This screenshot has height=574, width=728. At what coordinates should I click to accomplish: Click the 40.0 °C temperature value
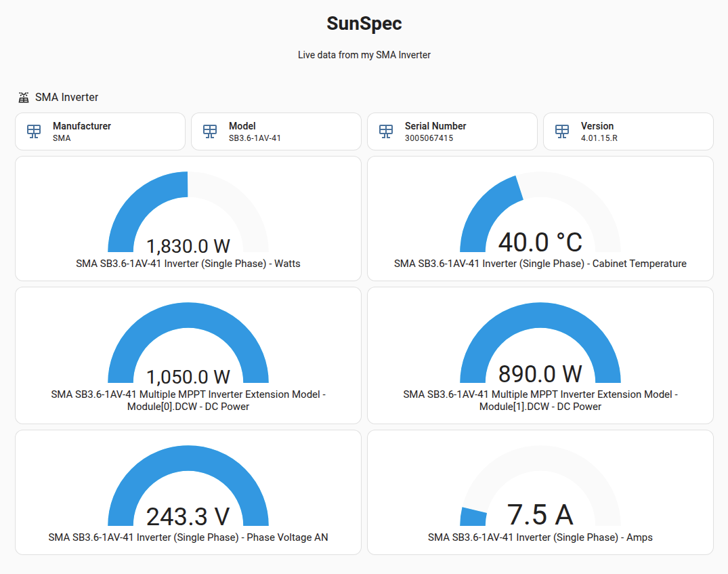(540, 243)
